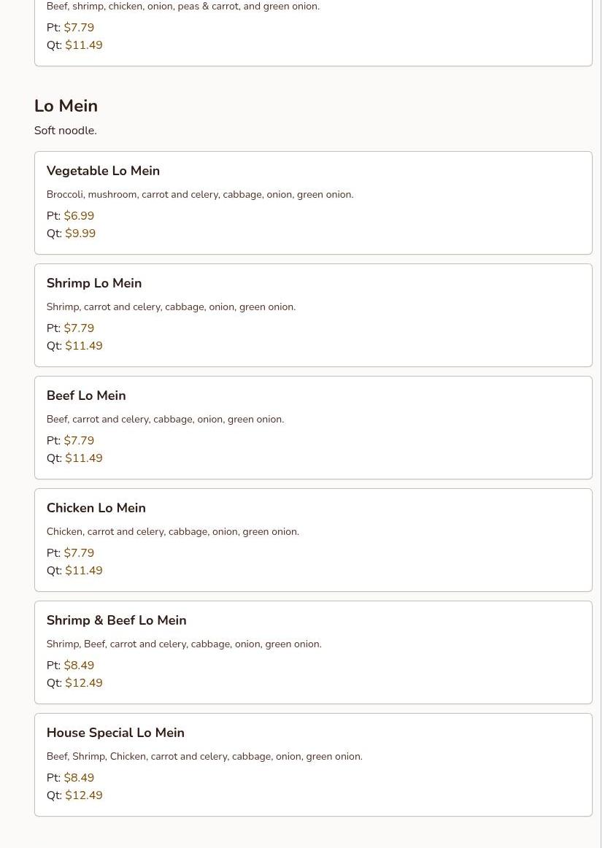Open the Shrimp & Beef Lo Mein item
616x848 pixels.
click(116, 620)
